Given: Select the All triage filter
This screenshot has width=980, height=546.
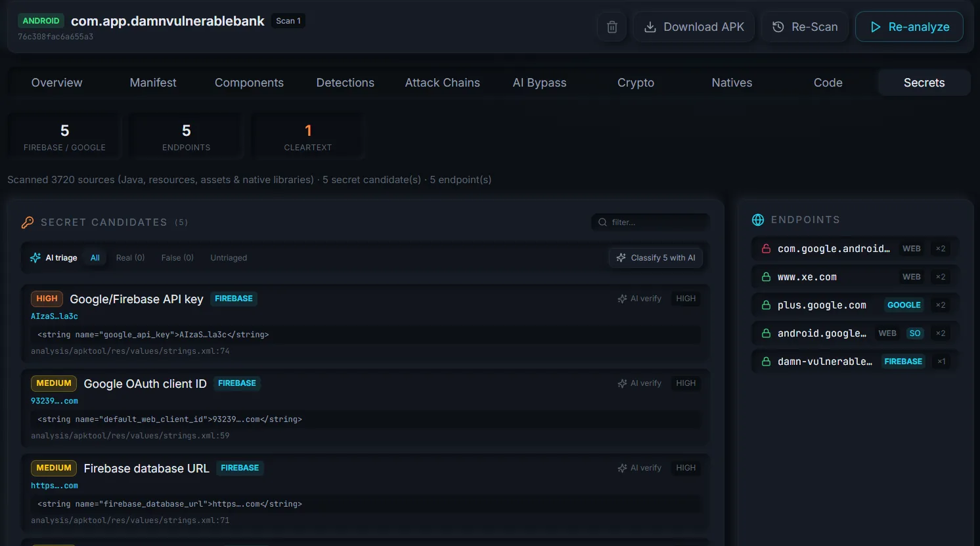Looking at the screenshot, I should [95, 258].
